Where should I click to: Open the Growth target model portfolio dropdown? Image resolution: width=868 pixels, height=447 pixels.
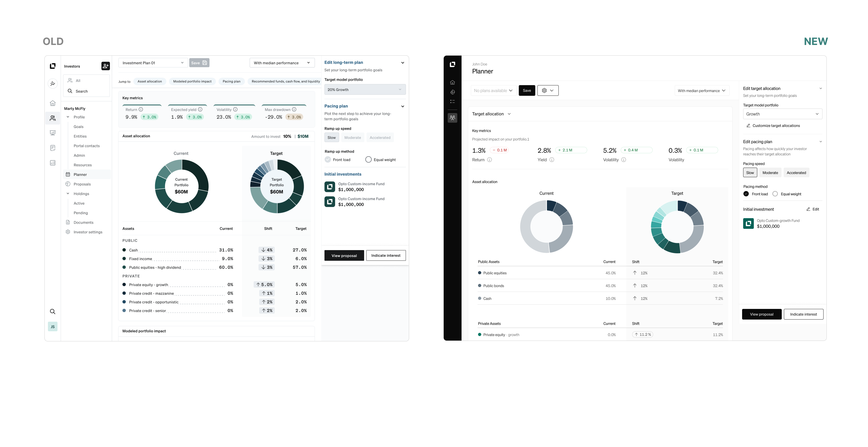(x=782, y=114)
